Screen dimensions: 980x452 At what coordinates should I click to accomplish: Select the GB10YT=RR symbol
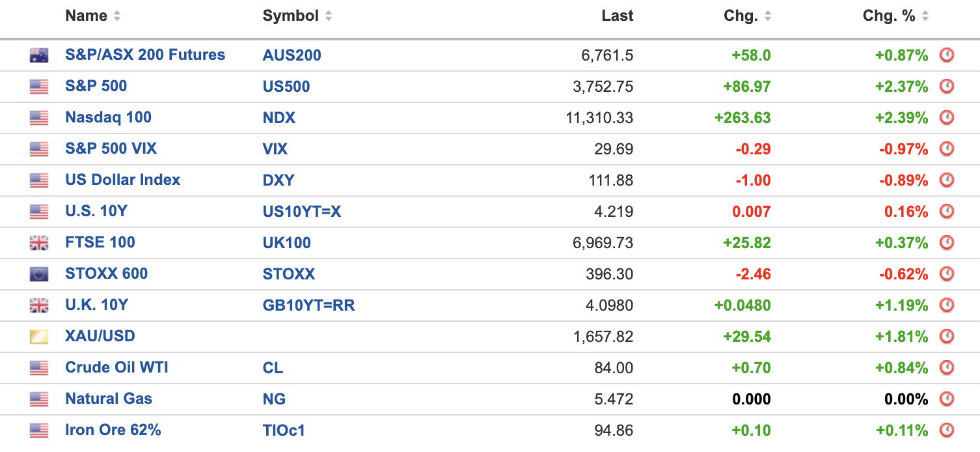tap(308, 305)
